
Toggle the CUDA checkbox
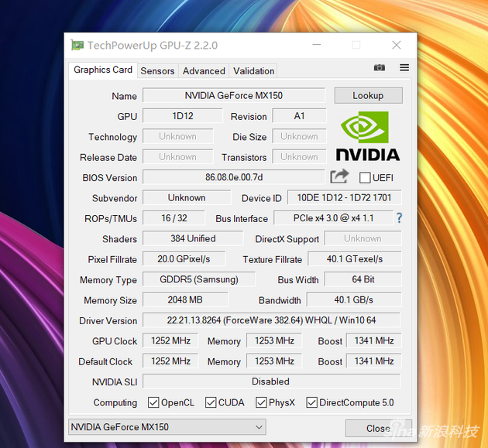pos(211,402)
